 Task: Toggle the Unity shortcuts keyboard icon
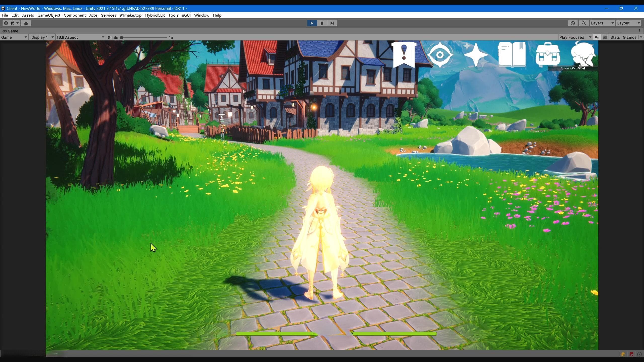point(605,37)
